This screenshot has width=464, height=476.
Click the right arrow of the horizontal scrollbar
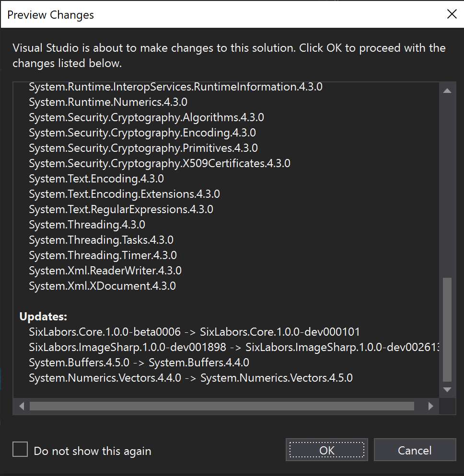pos(430,406)
